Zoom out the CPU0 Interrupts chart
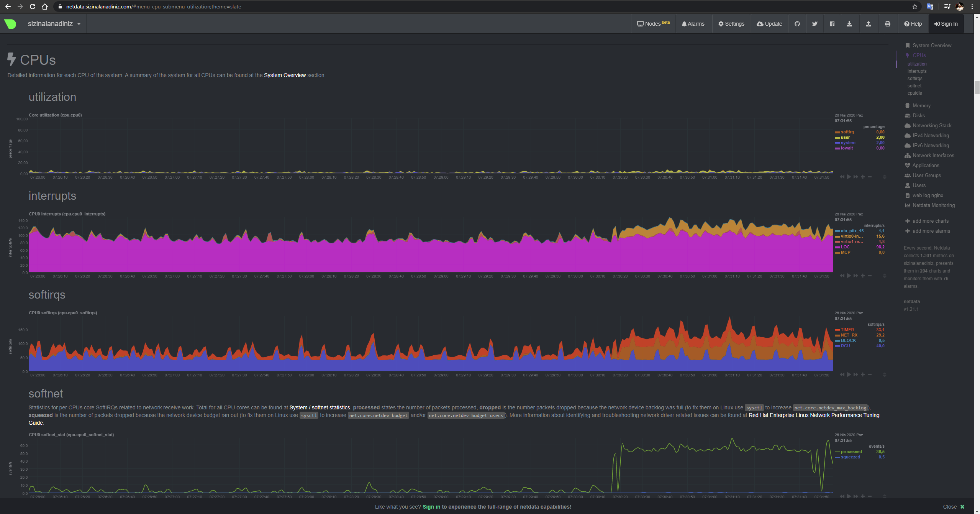The image size is (980, 514). pos(870,276)
